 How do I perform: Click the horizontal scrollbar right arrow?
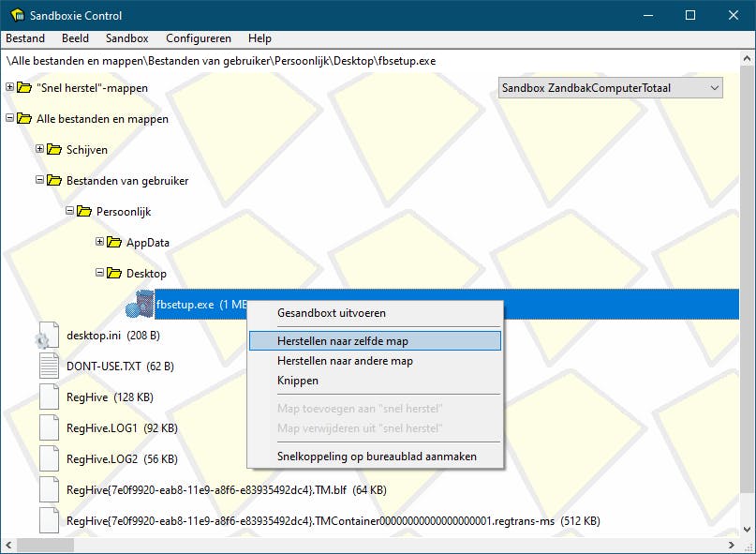pos(732,546)
